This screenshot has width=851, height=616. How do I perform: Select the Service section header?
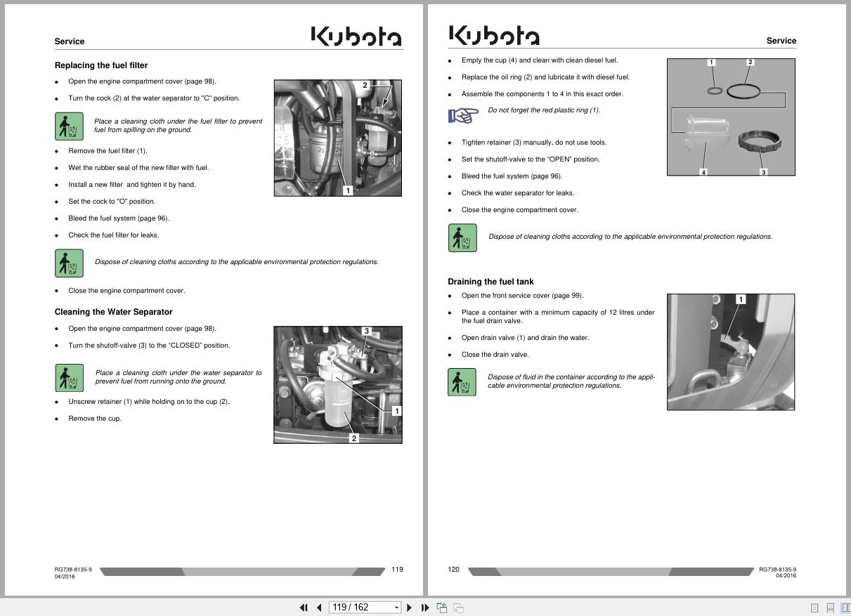69,41
